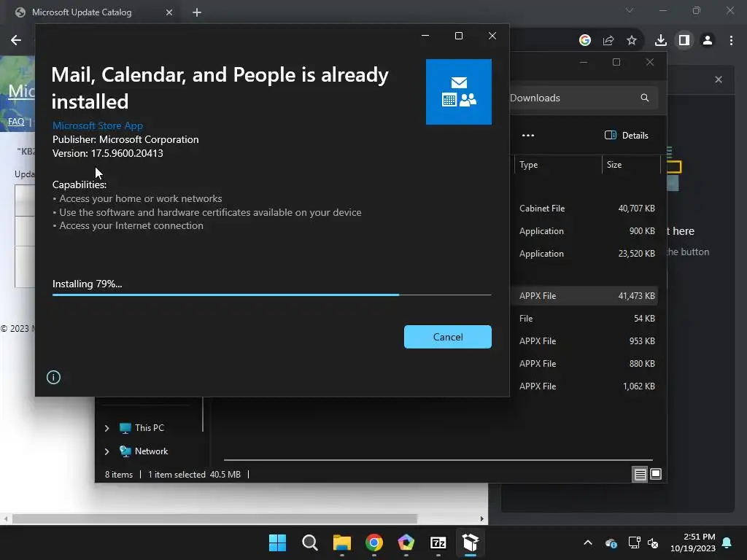Open the Microsoft Store App link
Viewport: 747px width, 560px height.
click(98, 125)
